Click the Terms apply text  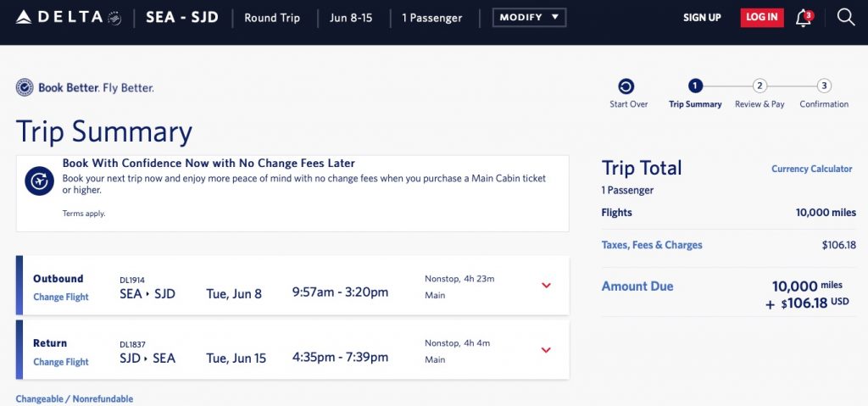click(x=84, y=214)
